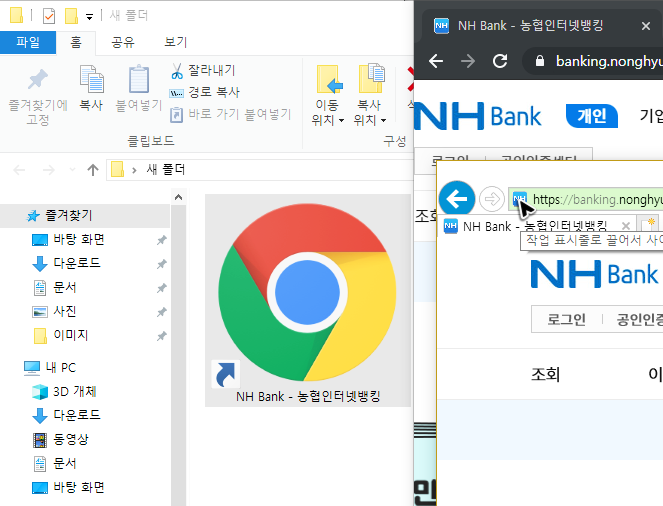Click 바로 가기 붙여넣기 button
The image size is (663, 506).
[230, 114]
